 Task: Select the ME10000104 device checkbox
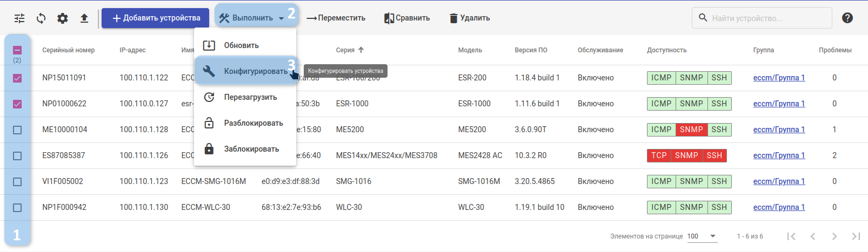click(x=17, y=130)
